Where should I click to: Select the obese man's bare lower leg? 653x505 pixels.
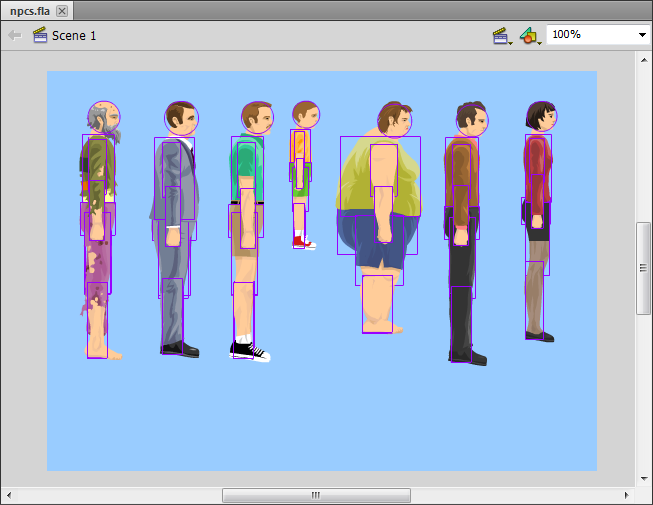pyautogui.click(x=377, y=304)
